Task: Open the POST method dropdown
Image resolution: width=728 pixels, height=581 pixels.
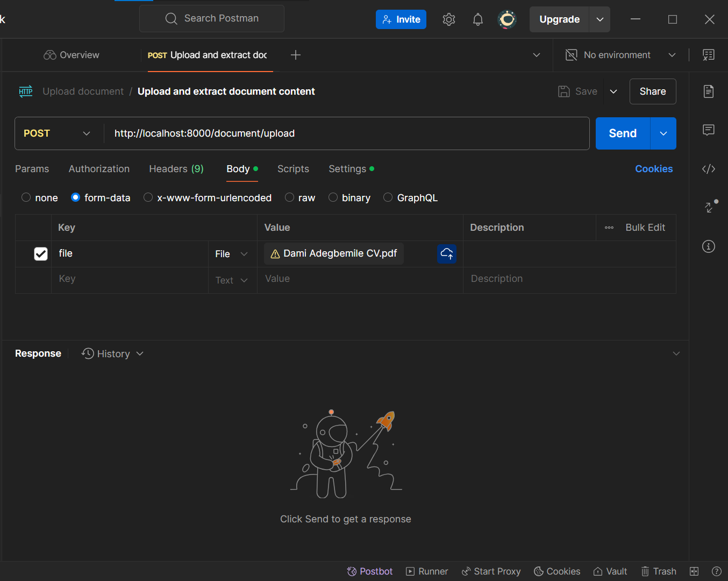Action: [59, 133]
